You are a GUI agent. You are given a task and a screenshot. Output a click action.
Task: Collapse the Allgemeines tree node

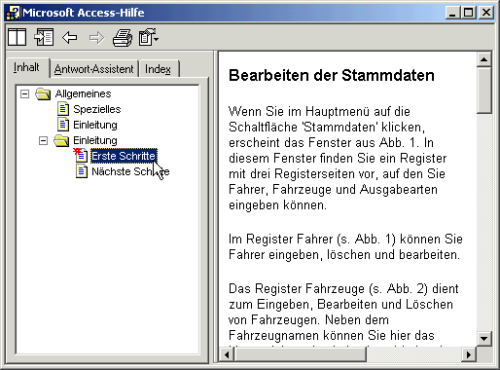click(x=24, y=94)
